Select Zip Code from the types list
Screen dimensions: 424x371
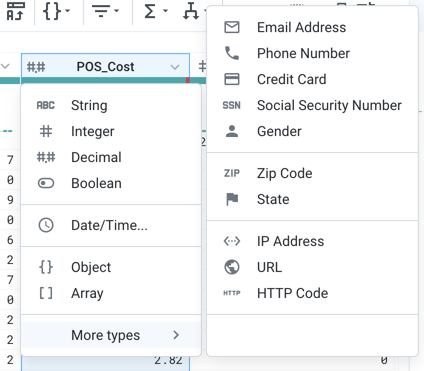pos(312,173)
